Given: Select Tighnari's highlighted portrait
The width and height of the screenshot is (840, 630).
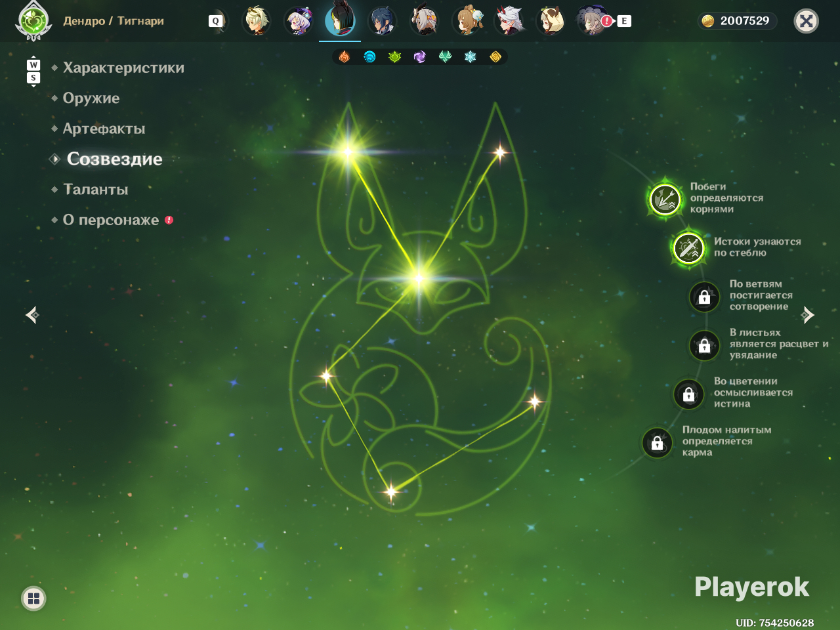Looking at the screenshot, I should [x=340, y=20].
